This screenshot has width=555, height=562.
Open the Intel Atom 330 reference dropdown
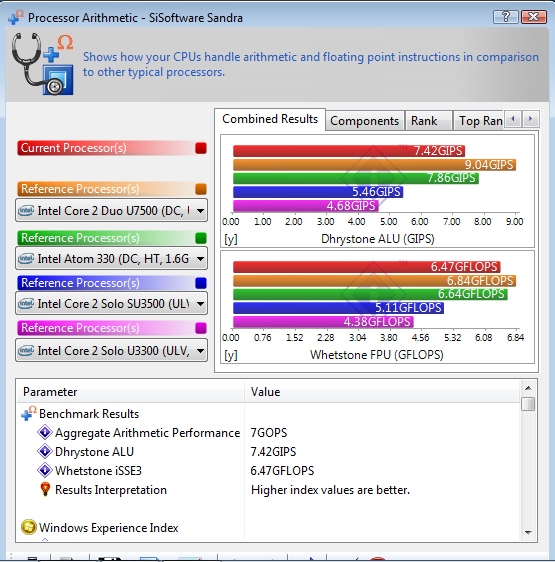(112, 258)
